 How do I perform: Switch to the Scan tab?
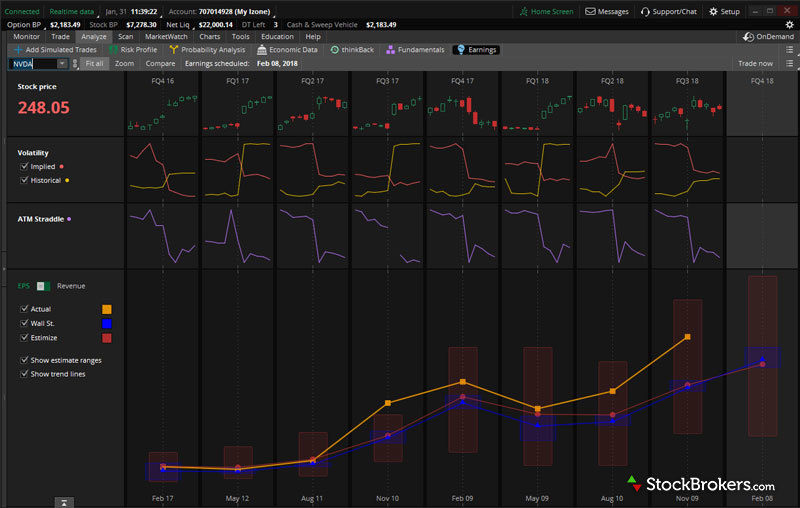click(x=126, y=37)
